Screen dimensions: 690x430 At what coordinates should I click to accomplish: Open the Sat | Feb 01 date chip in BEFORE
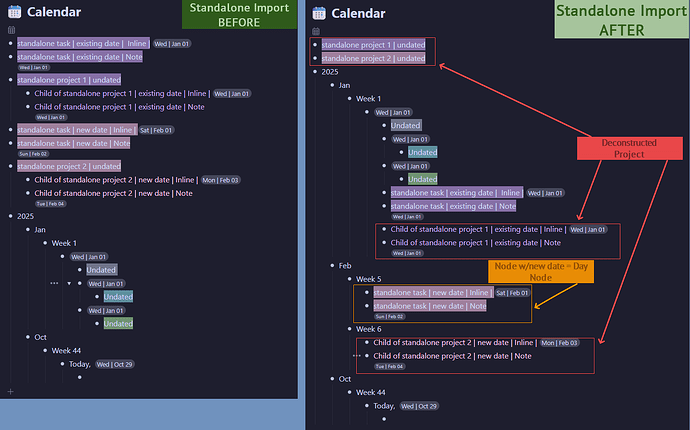(x=157, y=130)
